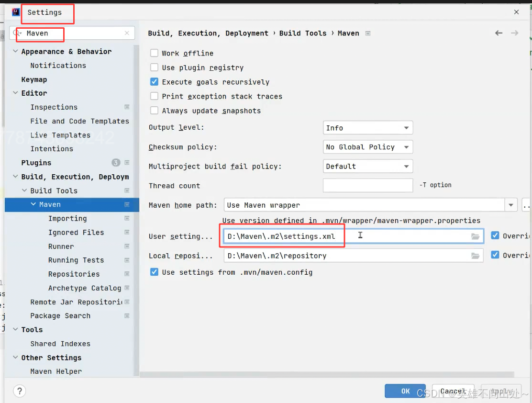
Task: Browse for user settings file folder icon
Action: [476, 236]
